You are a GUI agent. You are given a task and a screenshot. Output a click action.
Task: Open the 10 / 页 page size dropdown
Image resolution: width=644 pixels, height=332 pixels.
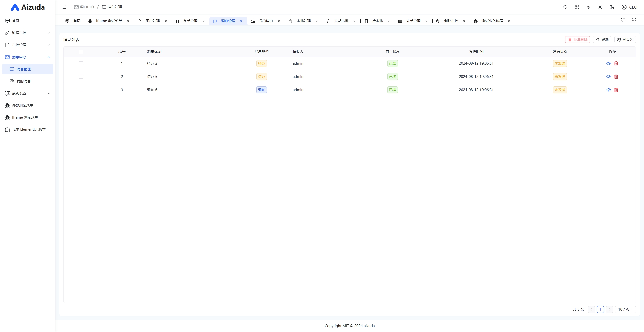[625, 309]
